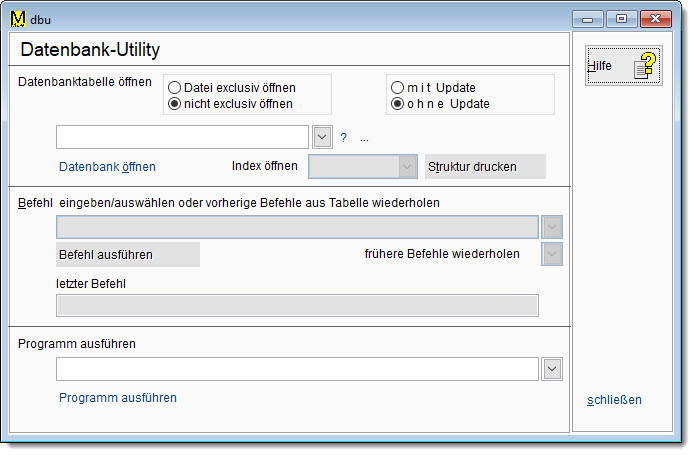Screen dimensions: 694x455
Task: Expand the Befehl command dropdown arrow
Action: [x=552, y=227]
